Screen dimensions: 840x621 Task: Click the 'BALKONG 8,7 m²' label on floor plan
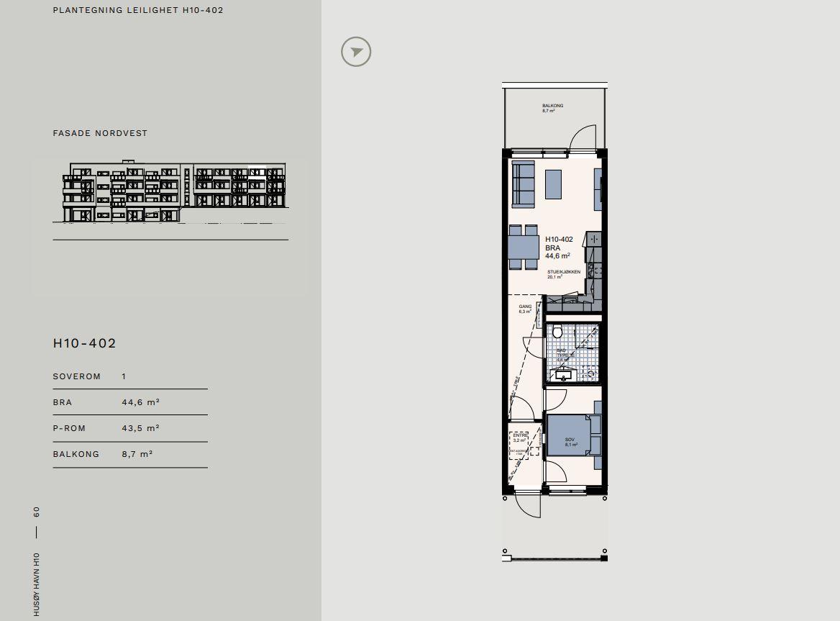click(552, 108)
